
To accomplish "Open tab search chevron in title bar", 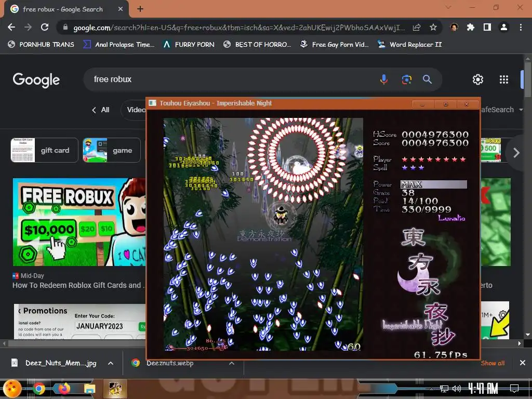I will [448, 7].
